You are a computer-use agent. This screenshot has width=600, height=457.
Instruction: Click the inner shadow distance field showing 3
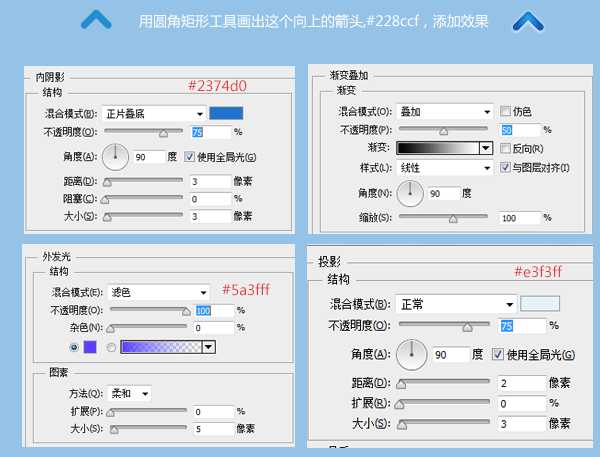click(x=210, y=181)
